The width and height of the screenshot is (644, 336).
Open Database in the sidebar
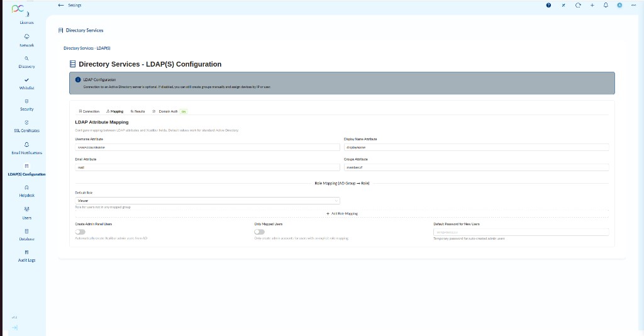[26, 235]
